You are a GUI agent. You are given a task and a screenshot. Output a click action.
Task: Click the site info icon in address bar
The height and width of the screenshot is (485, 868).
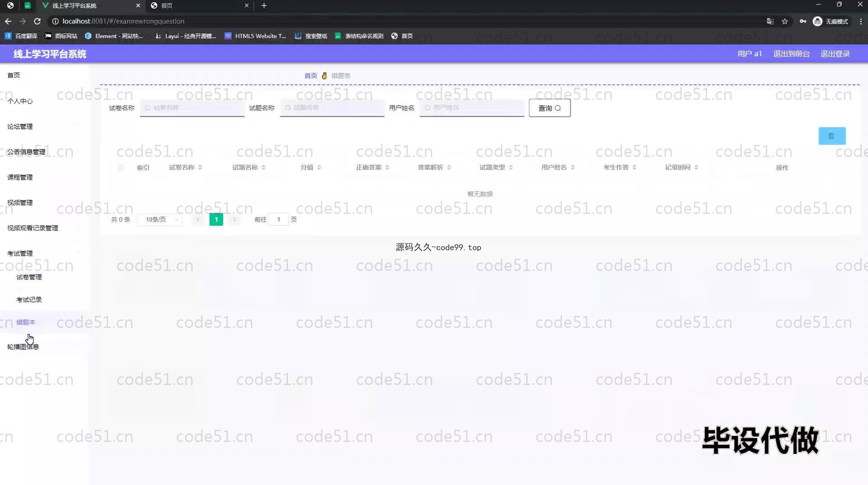pos(55,21)
